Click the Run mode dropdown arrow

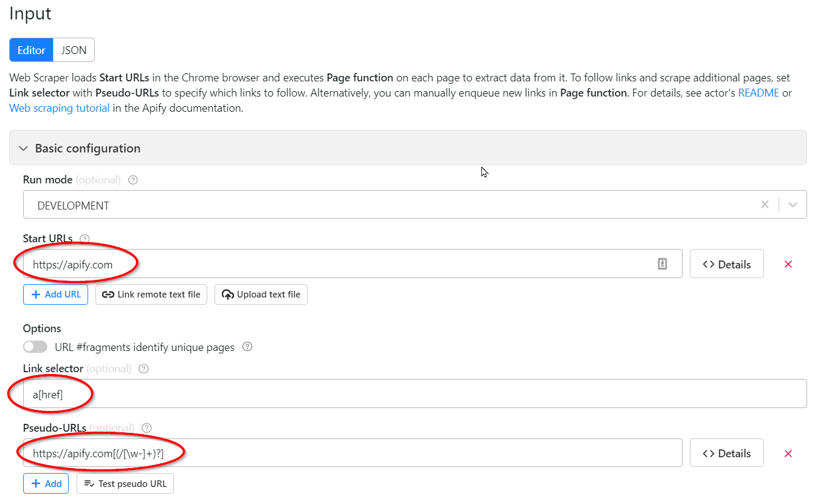coord(793,205)
